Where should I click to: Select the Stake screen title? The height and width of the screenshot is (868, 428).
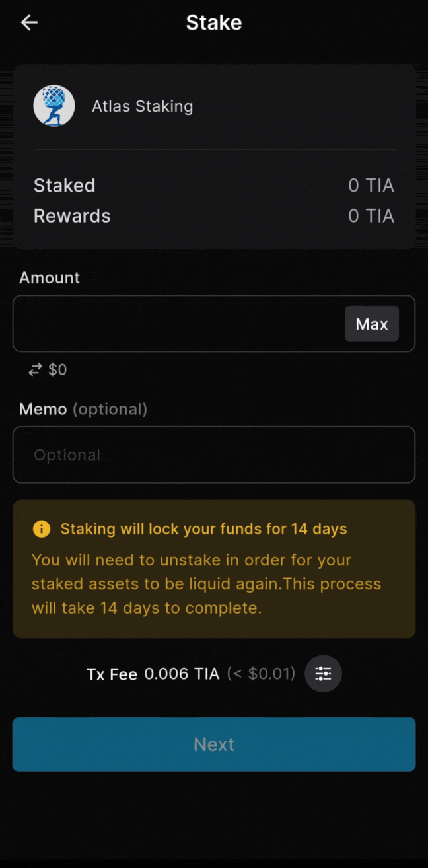click(214, 22)
